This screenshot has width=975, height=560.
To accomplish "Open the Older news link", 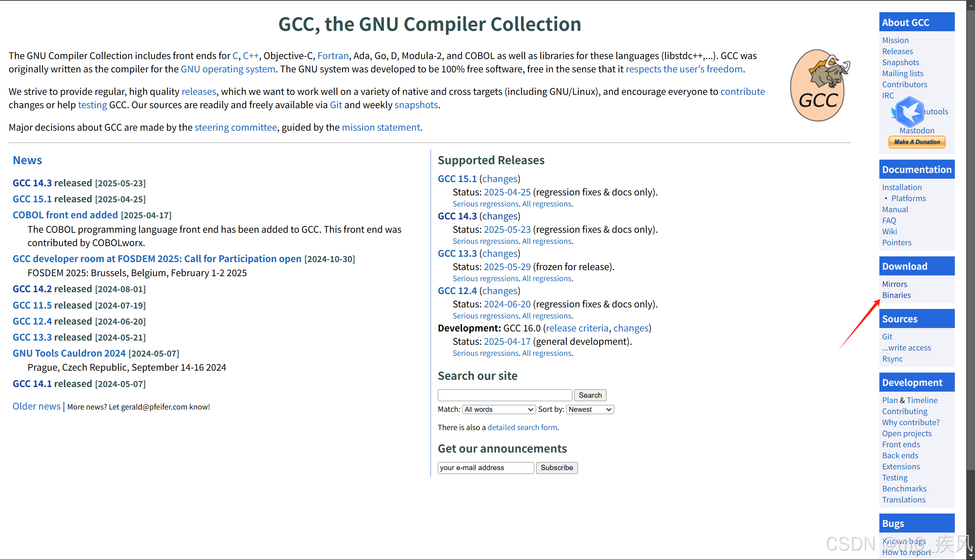I will click(x=37, y=406).
